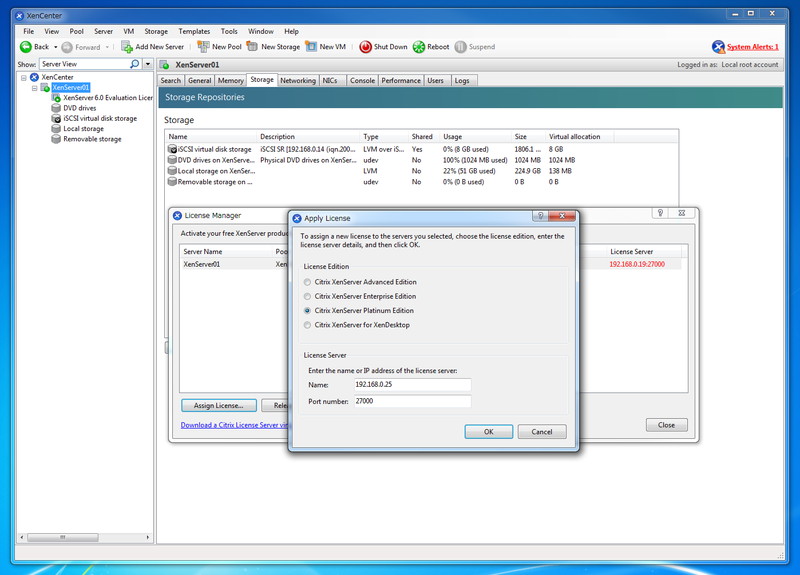Click the green Reboot icon

[419, 47]
